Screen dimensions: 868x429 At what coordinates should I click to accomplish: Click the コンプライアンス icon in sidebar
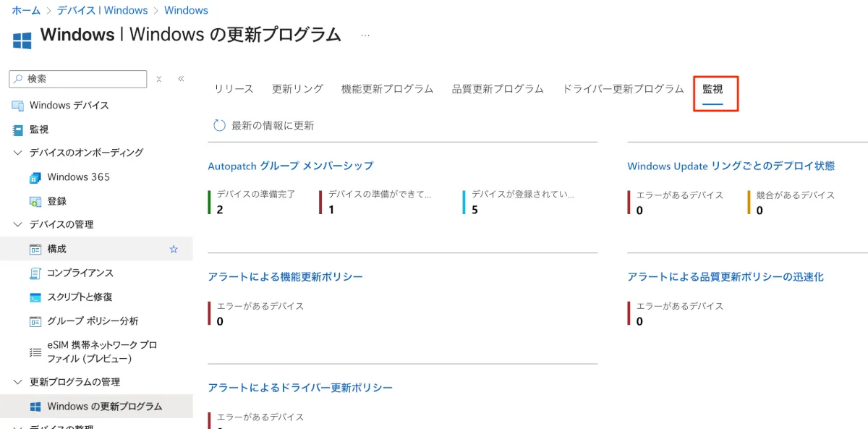[35, 273]
